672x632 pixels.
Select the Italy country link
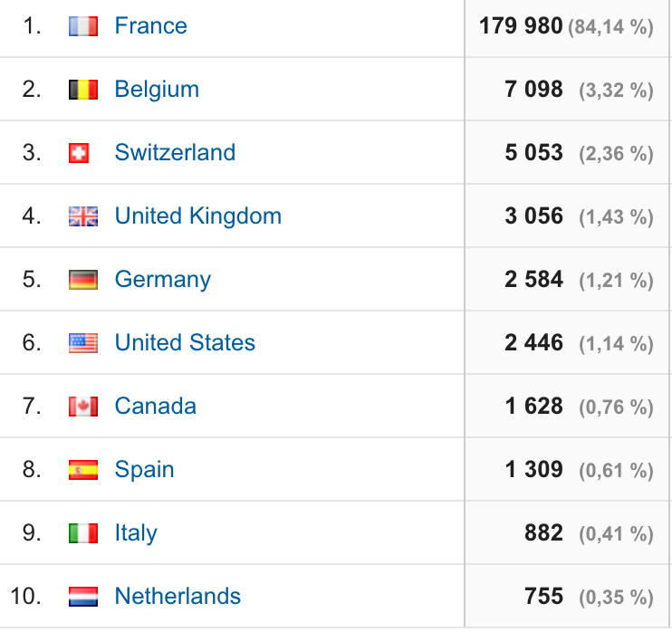(x=136, y=532)
